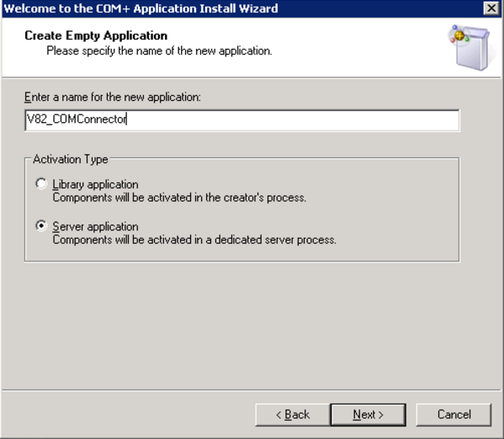
Task: Click the "Activation Type" group label
Action: coord(71,160)
